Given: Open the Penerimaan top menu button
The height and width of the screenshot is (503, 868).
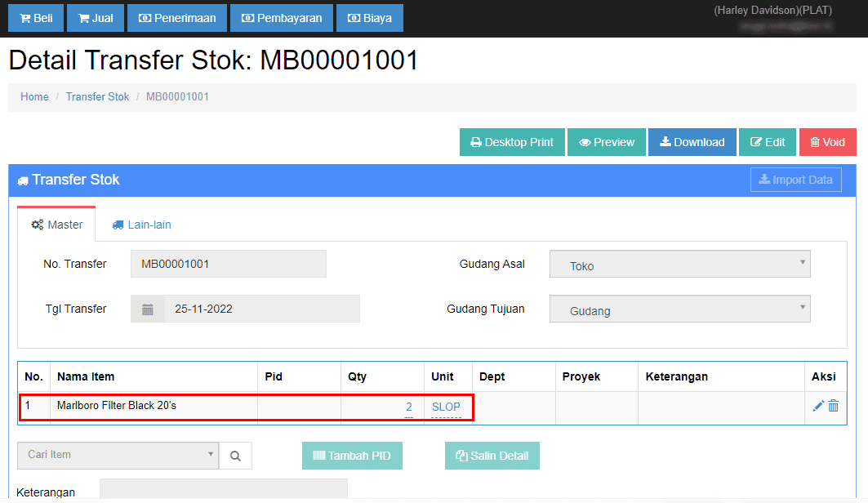Looking at the screenshot, I should point(176,18).
